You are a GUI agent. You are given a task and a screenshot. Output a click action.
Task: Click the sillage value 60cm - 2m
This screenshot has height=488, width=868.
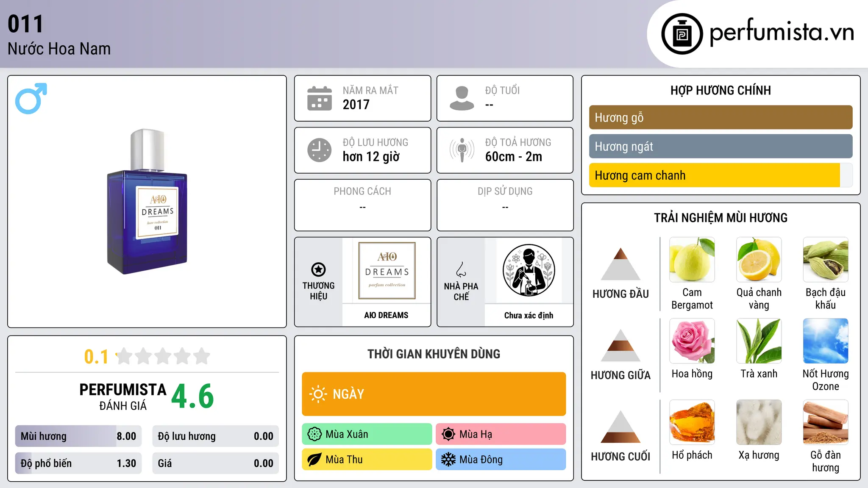(x=513, y=156)
